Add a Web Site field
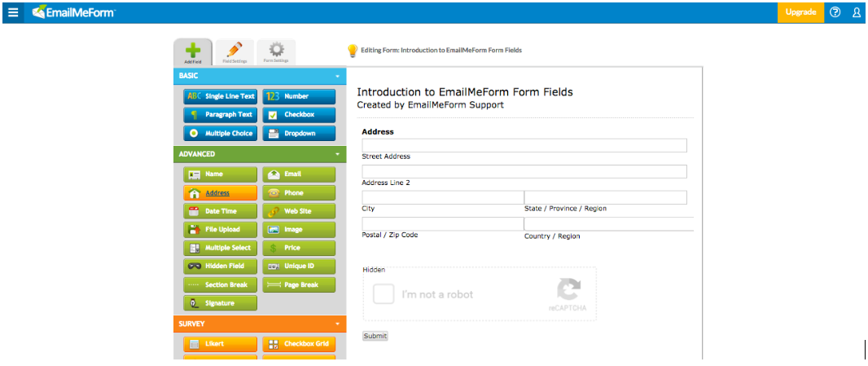 pyautogui.click(x=299, y=211)
